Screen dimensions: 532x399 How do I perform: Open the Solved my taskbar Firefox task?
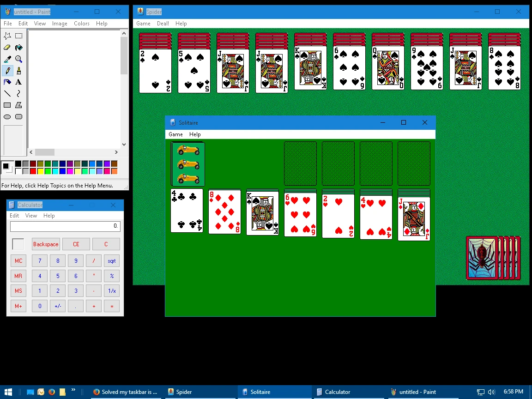click(126, 392)
